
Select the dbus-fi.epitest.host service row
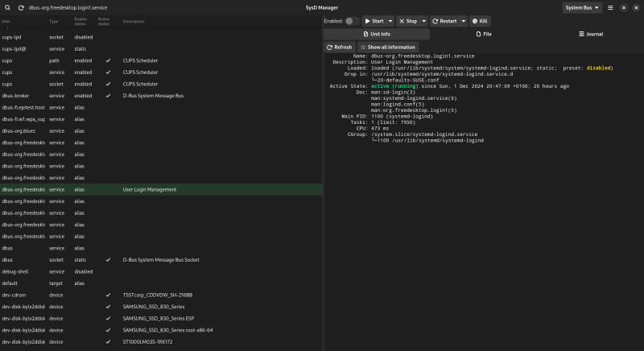[161, 108]
